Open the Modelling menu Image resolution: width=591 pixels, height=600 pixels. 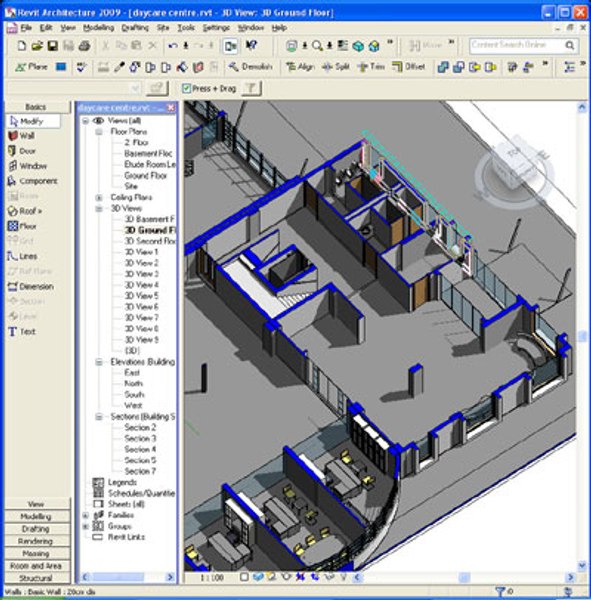[x=99, y=28]
